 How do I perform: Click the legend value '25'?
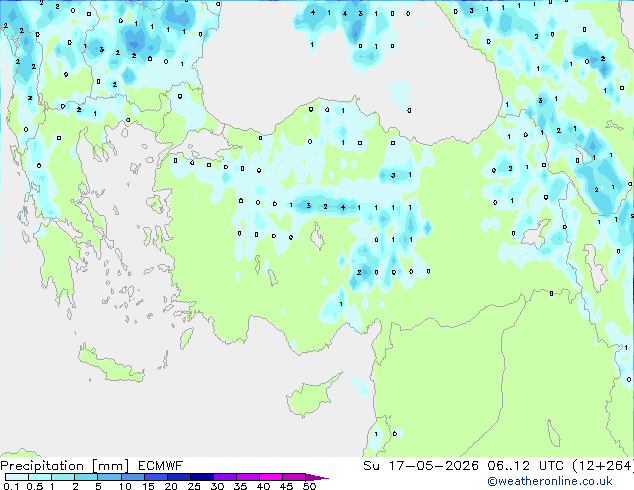click(x=194, y=486)
